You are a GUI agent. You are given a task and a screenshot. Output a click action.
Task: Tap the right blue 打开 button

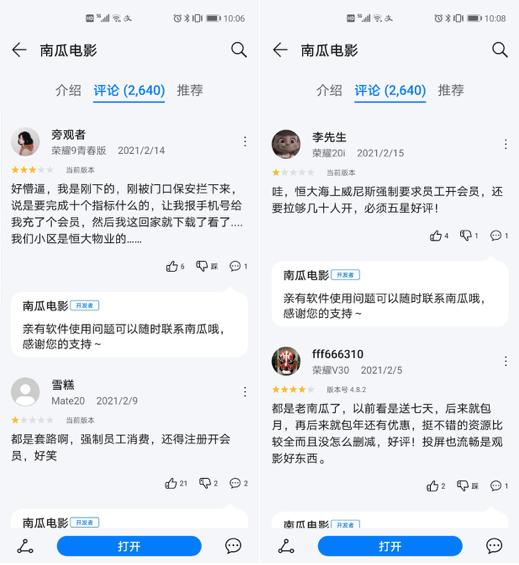(x=390, y=546)
